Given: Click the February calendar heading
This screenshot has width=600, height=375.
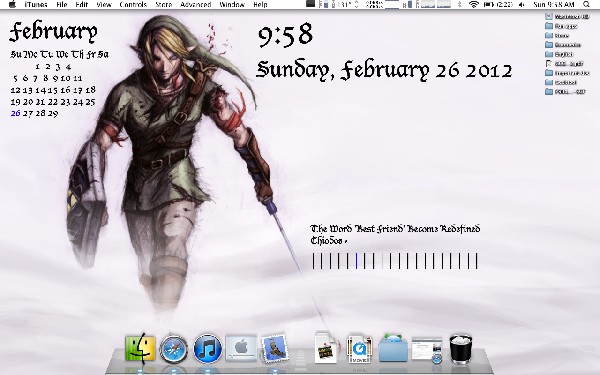Looking at the screenshot, I should click(53, 32).
